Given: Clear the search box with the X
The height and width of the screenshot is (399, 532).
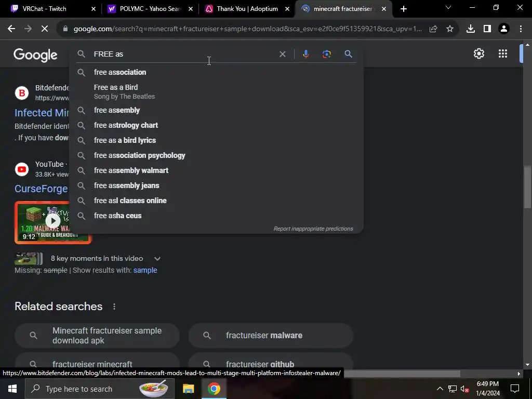Looking at the screenshot, I should pyautogui.click(x=282, y=54).
